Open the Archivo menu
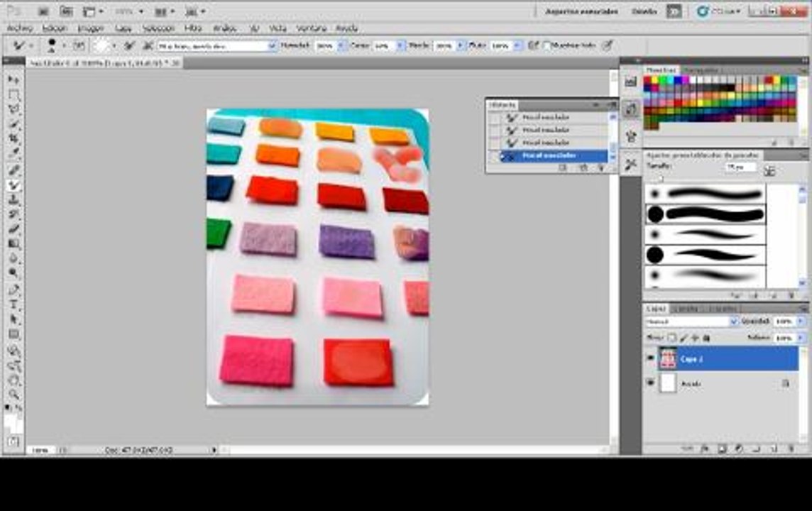The width and height of the screenshot is (812, 511). [20, 28]
